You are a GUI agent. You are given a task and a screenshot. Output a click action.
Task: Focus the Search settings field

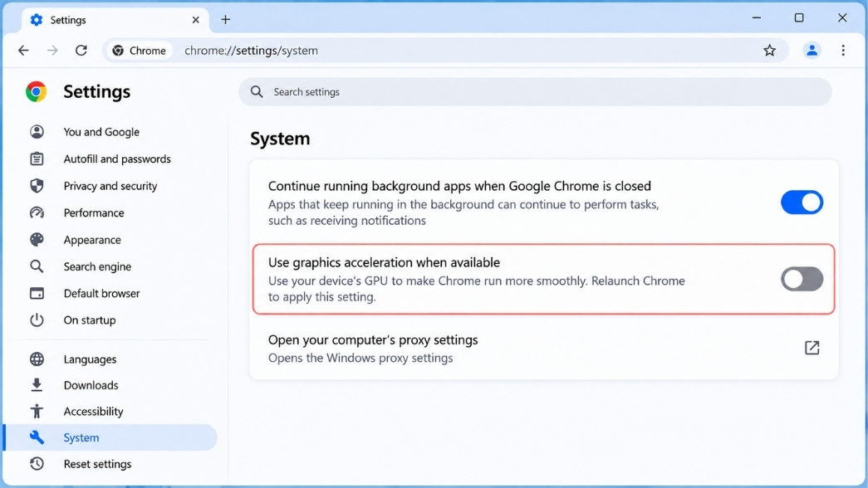point(535,92)
